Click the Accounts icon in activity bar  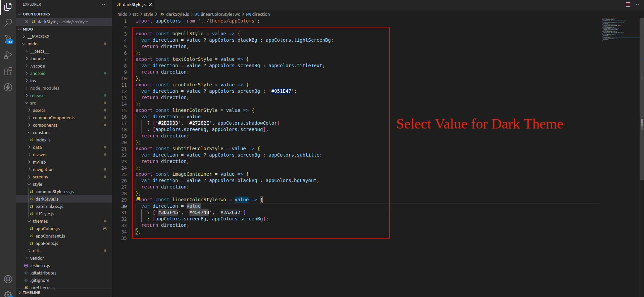(8, 279)
